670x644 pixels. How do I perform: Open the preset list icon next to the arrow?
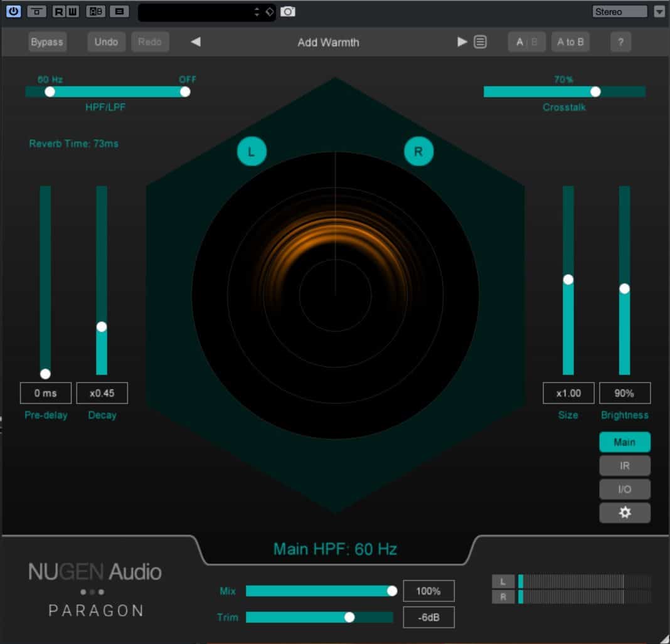[x=479, y=42]
